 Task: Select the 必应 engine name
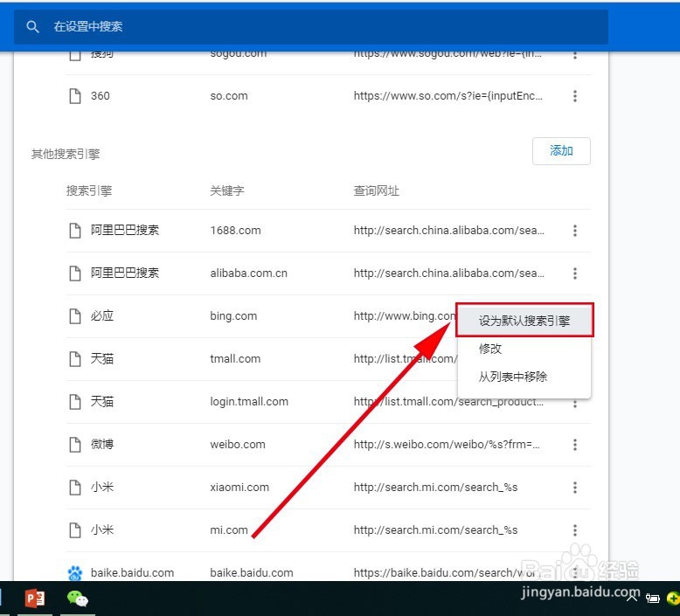click(102, 316)
